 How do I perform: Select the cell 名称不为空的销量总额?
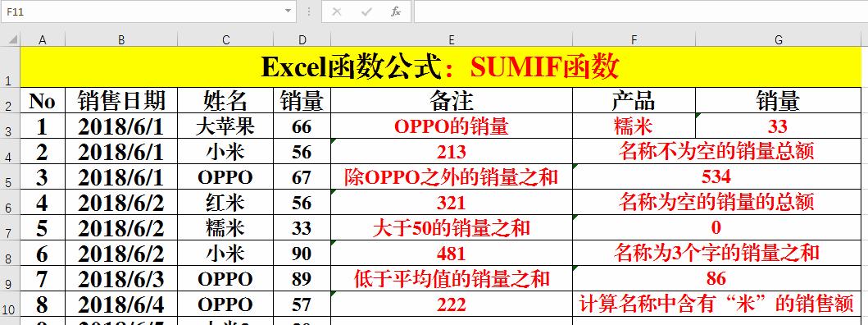[717, 152]
